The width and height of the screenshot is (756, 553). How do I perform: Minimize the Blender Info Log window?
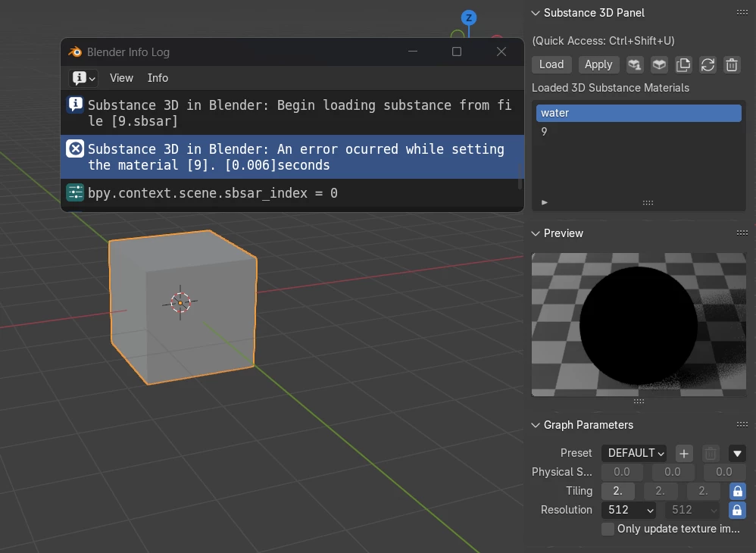tap(413, 52)
